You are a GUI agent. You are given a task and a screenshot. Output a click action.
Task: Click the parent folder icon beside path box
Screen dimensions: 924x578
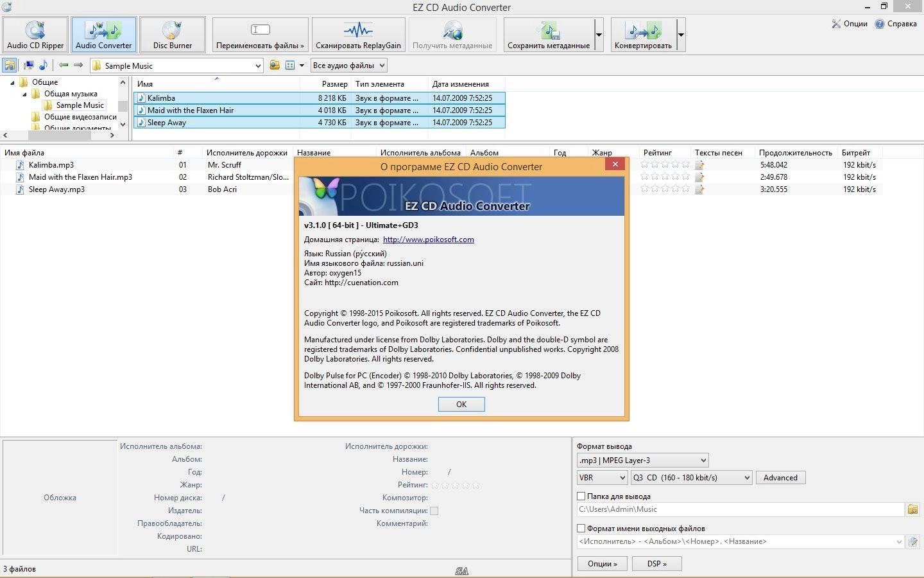[275, 65]
